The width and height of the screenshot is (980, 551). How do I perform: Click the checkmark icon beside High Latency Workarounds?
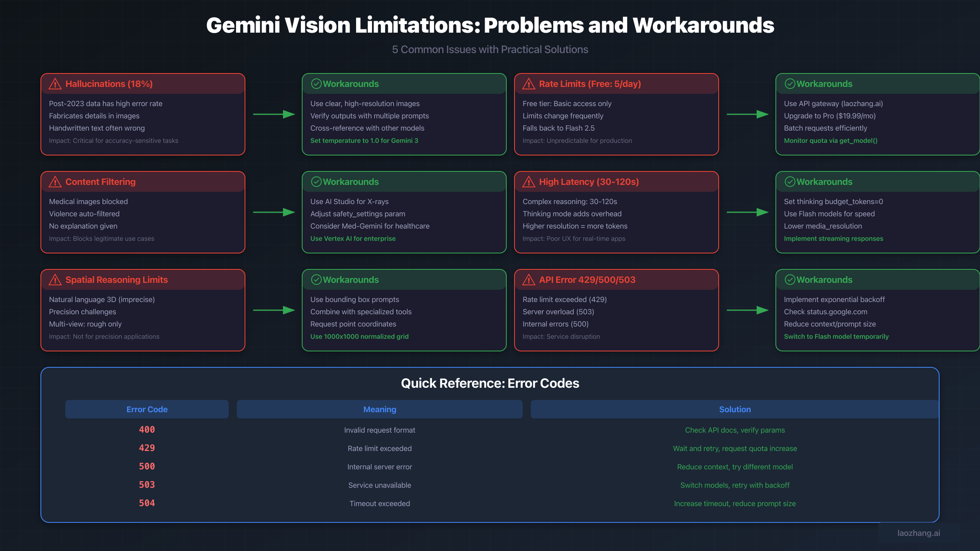tap(789, 182)
